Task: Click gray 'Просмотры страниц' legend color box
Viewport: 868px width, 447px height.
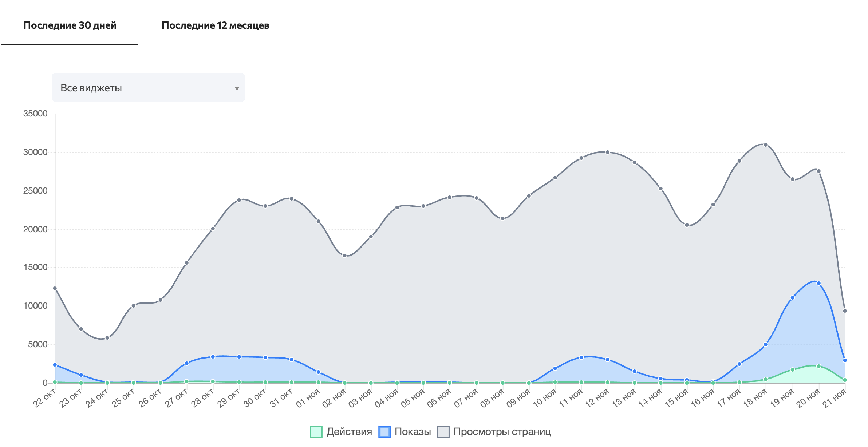Action: click(x=443, y=432)
